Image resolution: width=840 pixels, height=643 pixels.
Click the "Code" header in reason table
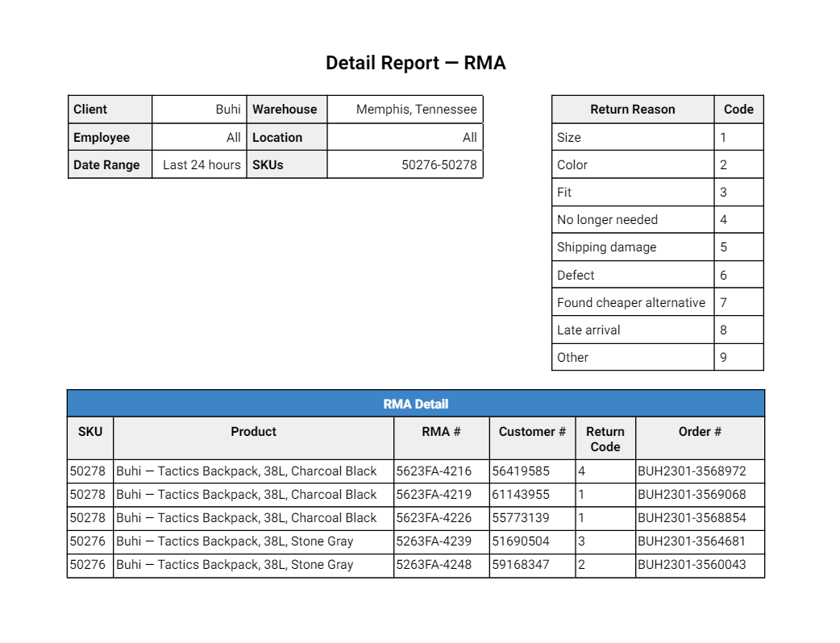[x=738, y=110]
